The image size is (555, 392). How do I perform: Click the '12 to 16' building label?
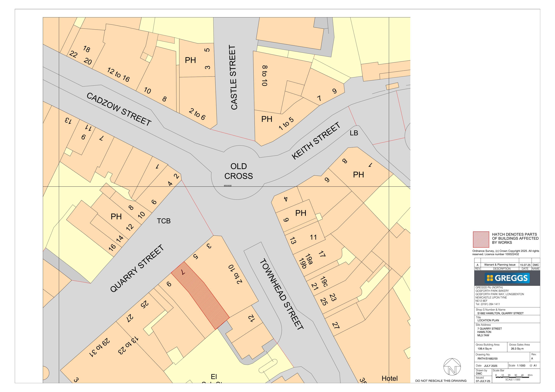pos(118,75)
